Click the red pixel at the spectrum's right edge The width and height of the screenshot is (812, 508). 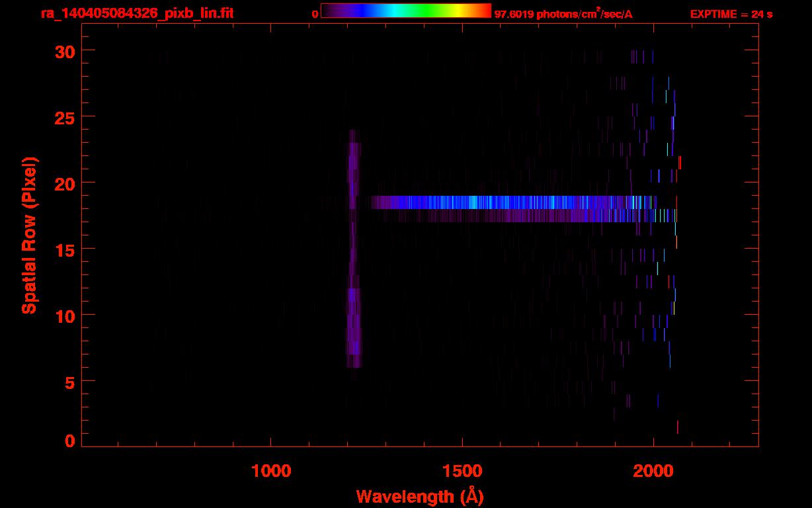click(680, 163)
